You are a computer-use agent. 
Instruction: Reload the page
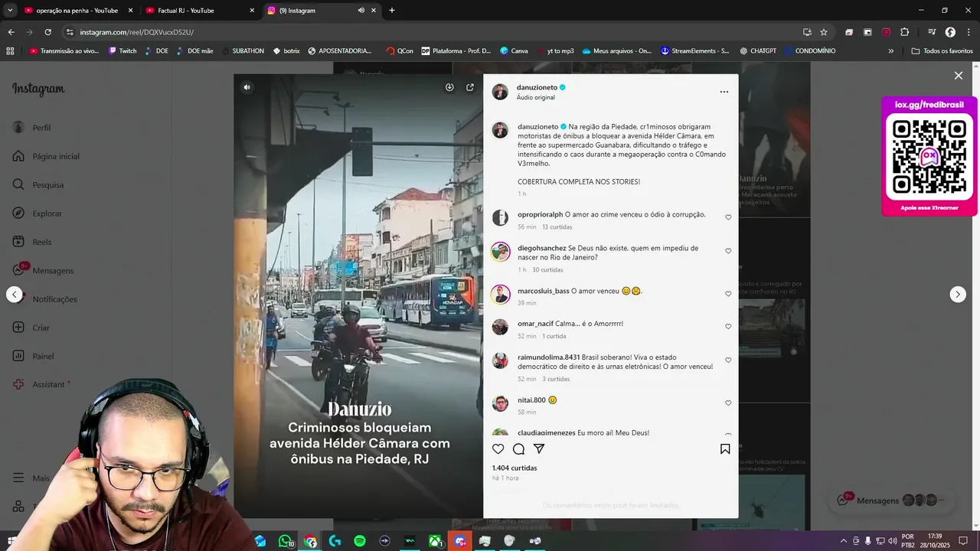(47, 32)
